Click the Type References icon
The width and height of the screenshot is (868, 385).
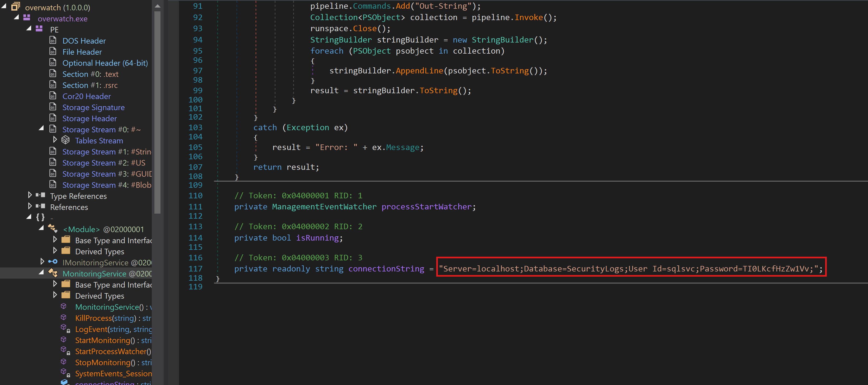click(40, 195)
